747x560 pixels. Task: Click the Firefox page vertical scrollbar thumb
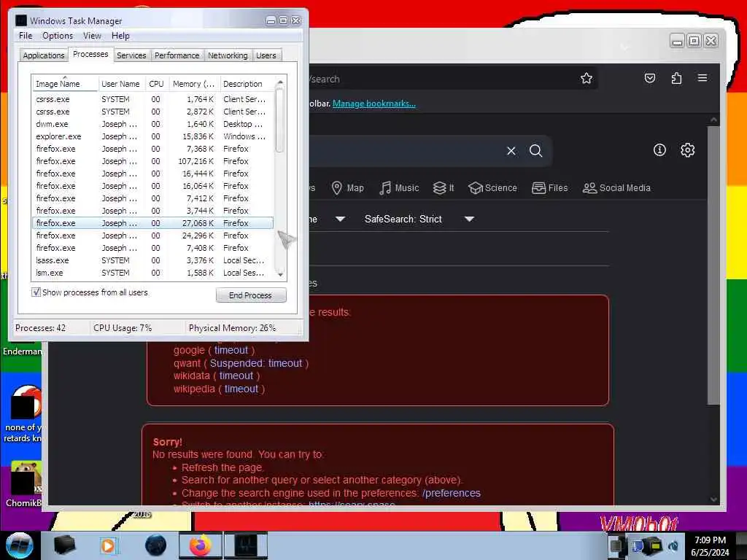[x=713, y=265]
